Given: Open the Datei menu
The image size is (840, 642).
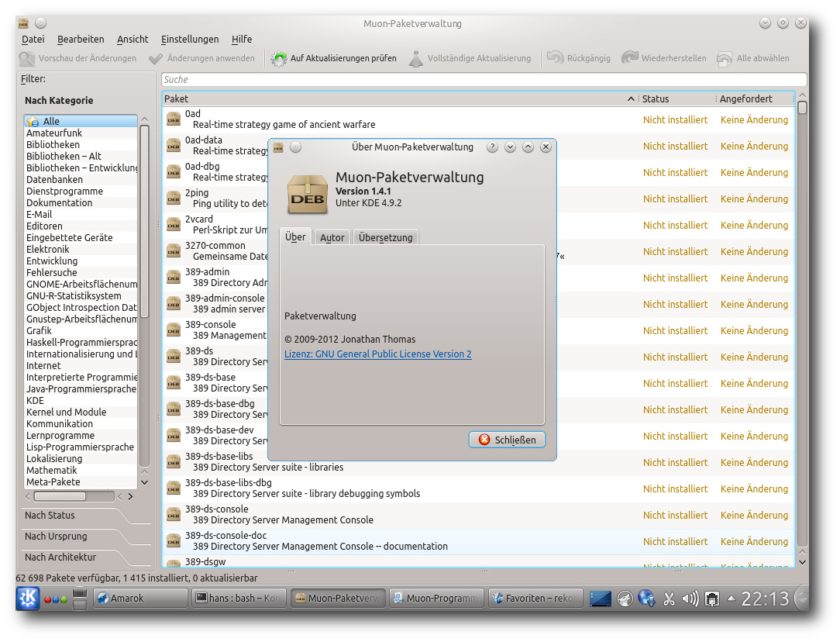Looking at the screenshot, I should pos(33,39).
